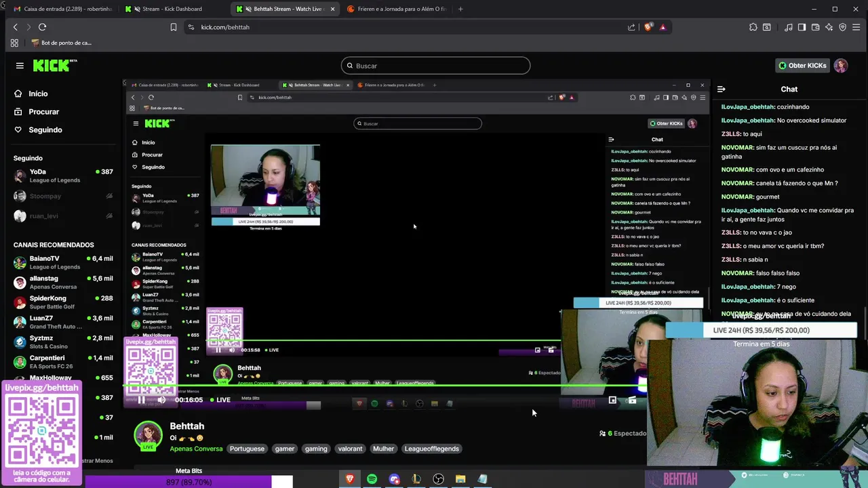The height and width of the screenshot is (488, 868).
Task: Open YoDa followed channel
Action: pyautogui.click(x=63, y=176)
